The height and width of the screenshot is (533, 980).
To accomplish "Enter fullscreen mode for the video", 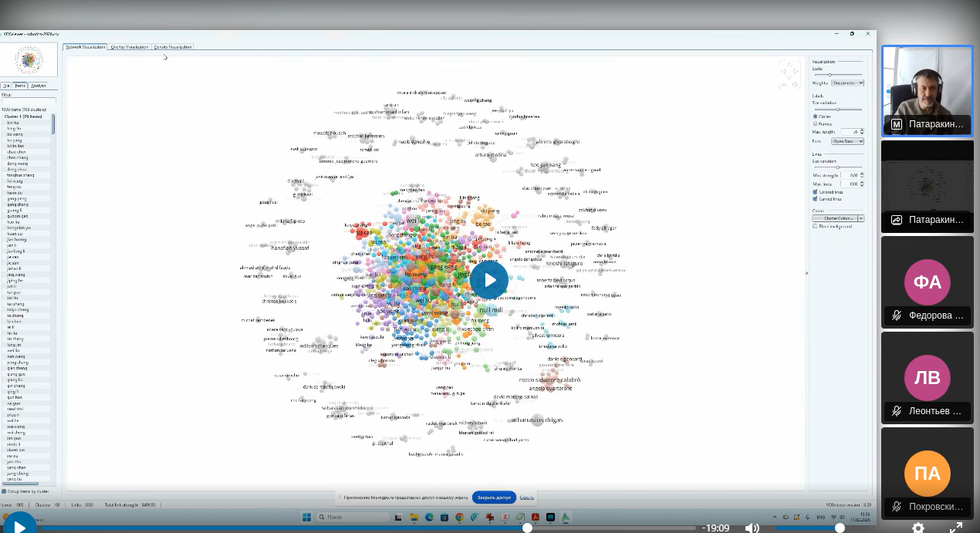I will (955, 528).
